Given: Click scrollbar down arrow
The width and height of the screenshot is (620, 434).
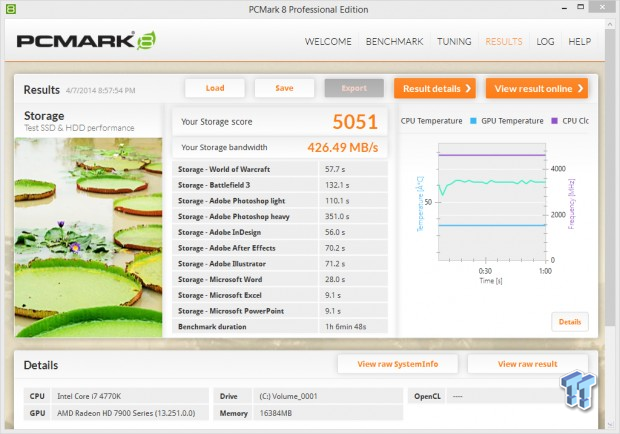Looking at the screenshot, I should 609,425.
